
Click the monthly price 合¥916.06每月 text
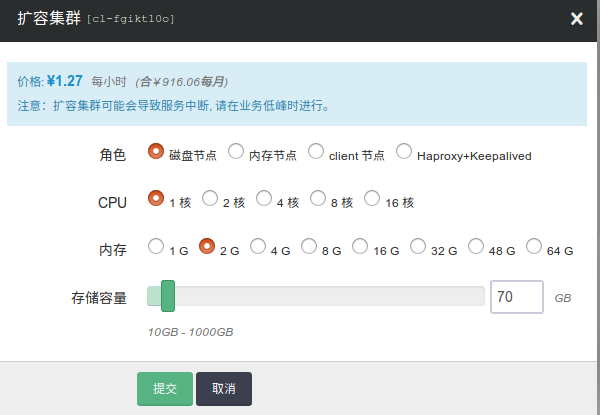pos(182,81)
